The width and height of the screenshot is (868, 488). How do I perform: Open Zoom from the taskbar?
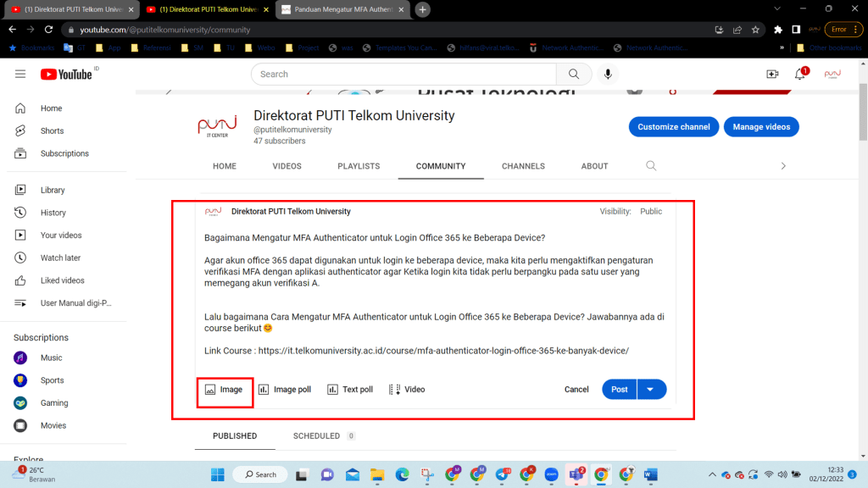[551, 474]
